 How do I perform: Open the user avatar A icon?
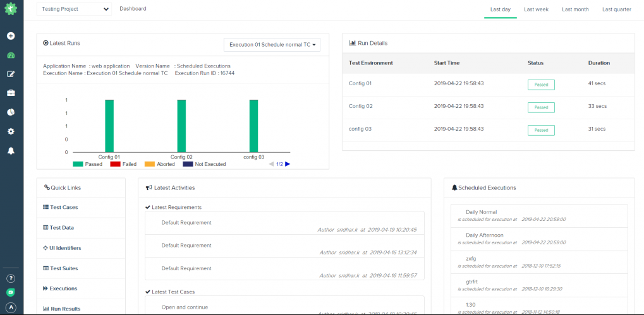point(11,307)
